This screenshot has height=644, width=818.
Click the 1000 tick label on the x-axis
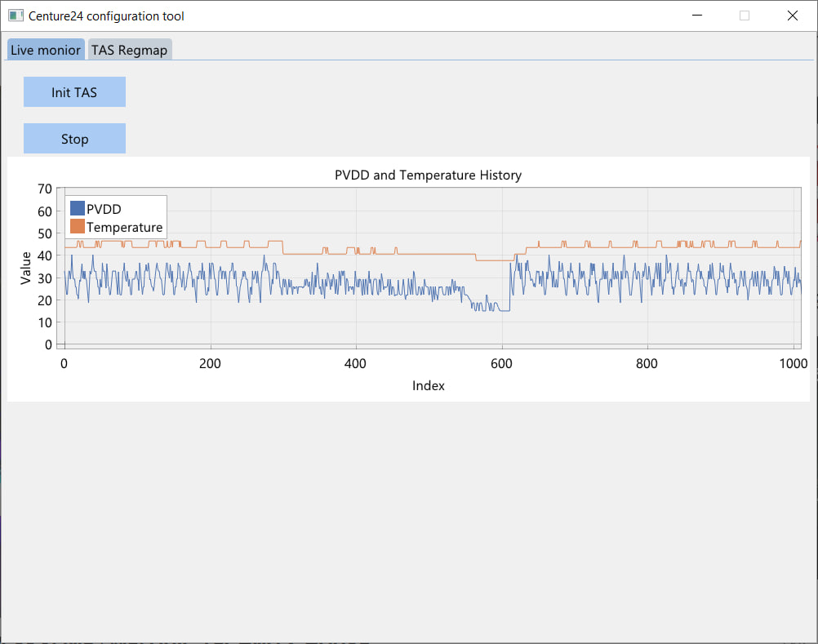pyautogui.click(x=794, y=364)
